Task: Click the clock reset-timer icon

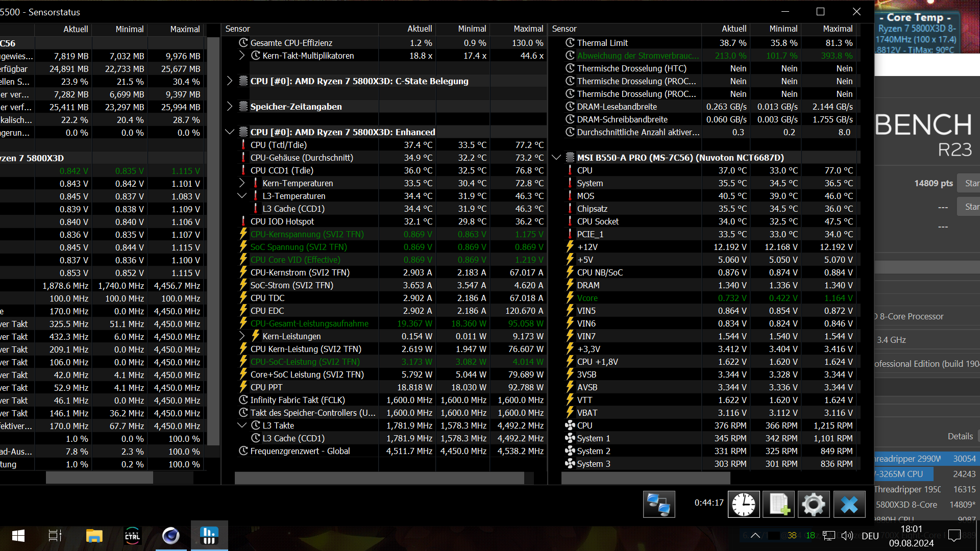Action: (x=744, y=504)
